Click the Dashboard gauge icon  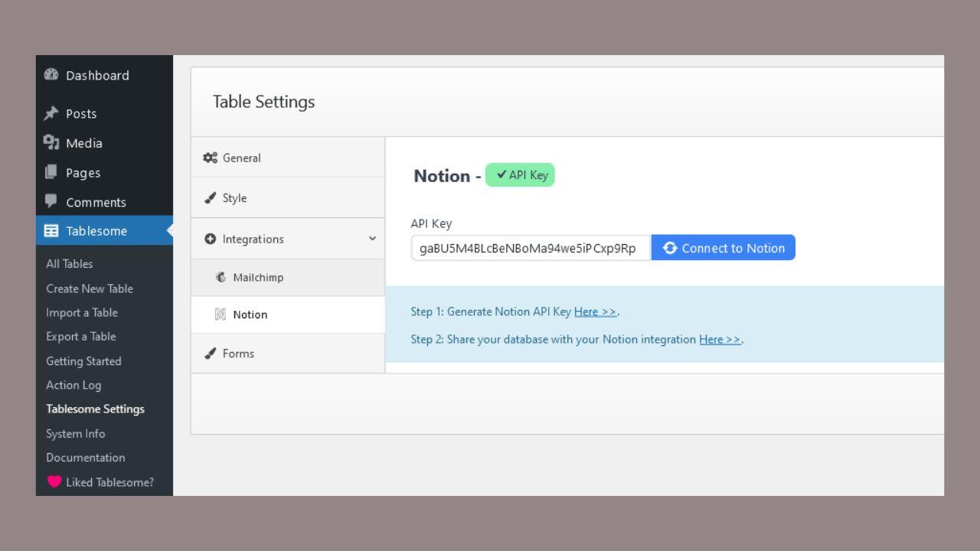click(x=51, y=75)
